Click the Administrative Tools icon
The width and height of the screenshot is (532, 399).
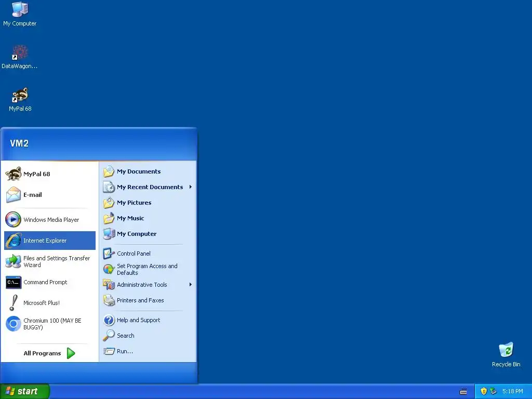tap(109, 285)
